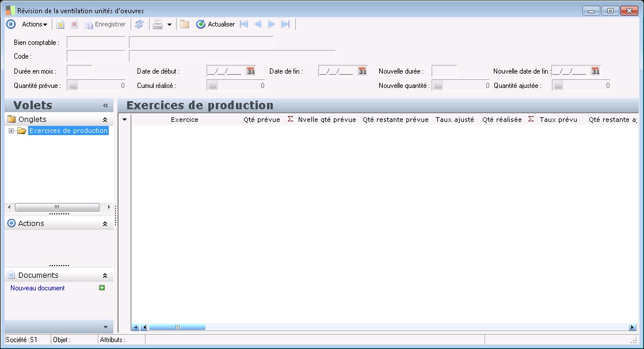The height and width of the screenshot is (349, 644).
Task: Expand the Exercices de production tree node
Action: coord(11,131)
